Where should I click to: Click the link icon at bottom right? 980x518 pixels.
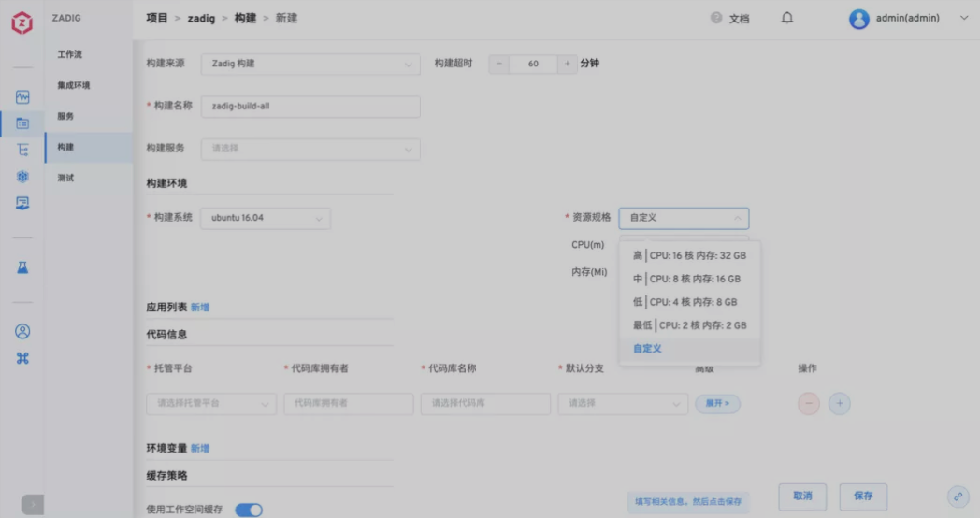click(x=958, y=496)
